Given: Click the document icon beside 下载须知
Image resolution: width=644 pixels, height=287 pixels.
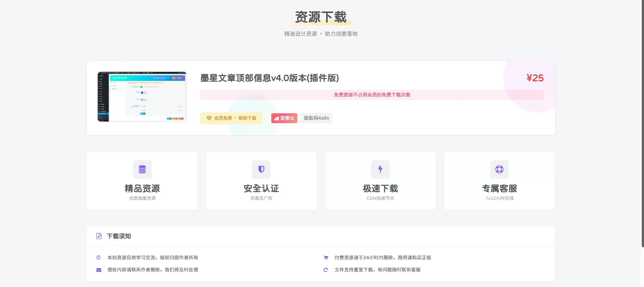Looking at the screenshot, I should point(99,236).
